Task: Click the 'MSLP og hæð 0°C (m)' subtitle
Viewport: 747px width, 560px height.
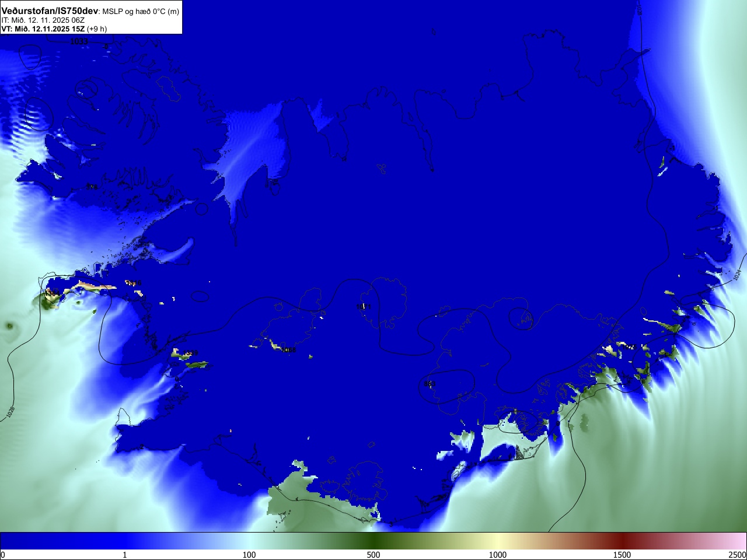Action: tap(141, 12)
